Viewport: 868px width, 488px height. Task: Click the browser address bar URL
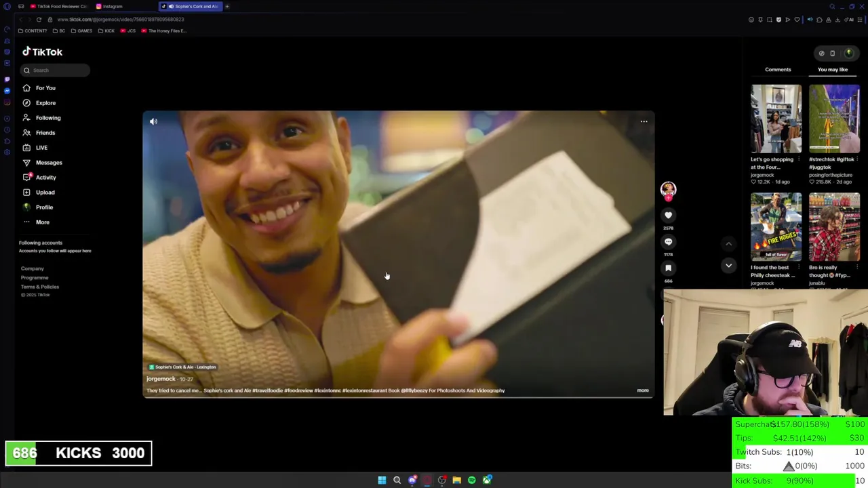(x=120, y=20)
